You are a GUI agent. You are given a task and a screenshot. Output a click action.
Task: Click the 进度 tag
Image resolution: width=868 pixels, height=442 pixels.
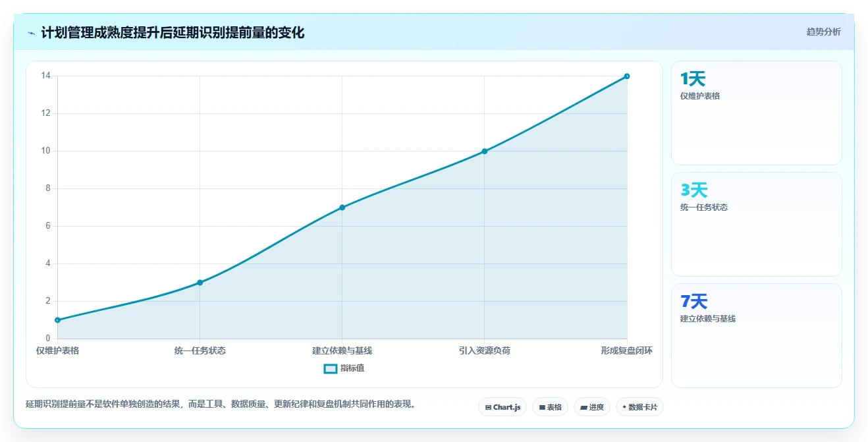[592, 407]
